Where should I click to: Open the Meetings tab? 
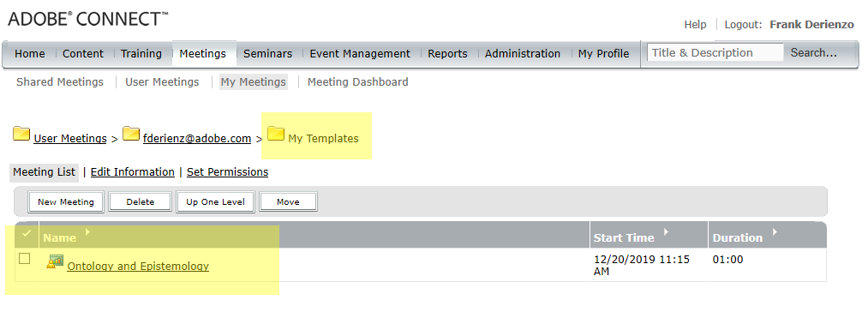click(202, 54)
